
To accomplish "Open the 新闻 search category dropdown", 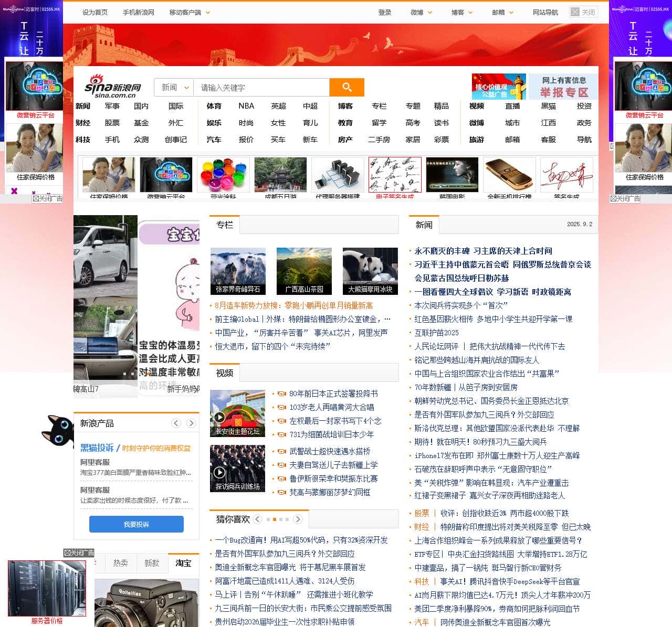I will tap(174, 88).
